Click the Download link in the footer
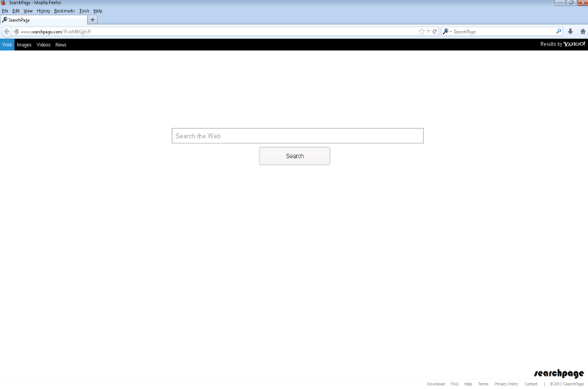588x389 pixels. (x=436, y=384)
